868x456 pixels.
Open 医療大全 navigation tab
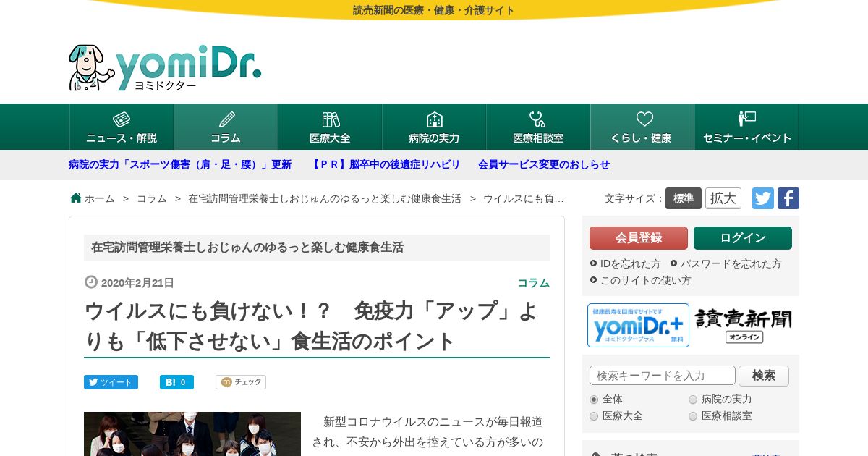click(330, 127)
